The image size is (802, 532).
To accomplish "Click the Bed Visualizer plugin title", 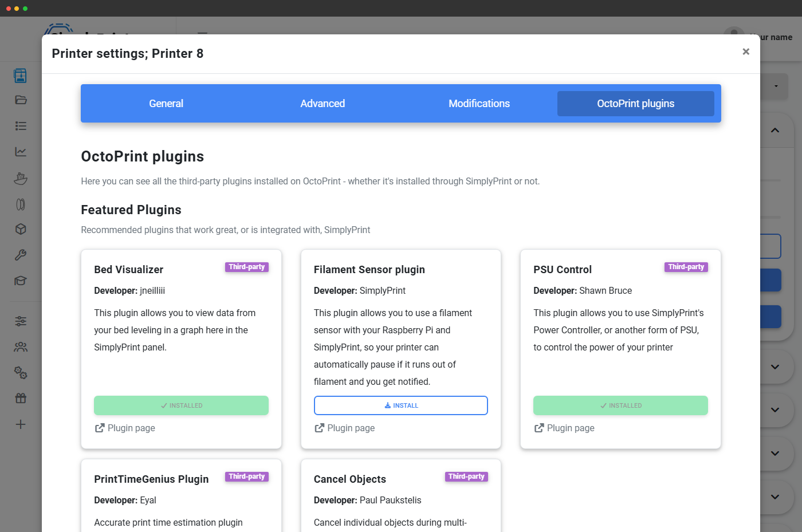I will [x=129, y=270].
